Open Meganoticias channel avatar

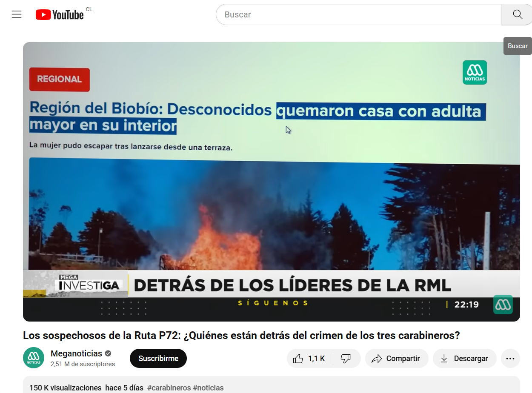click(x=34, y=358)
